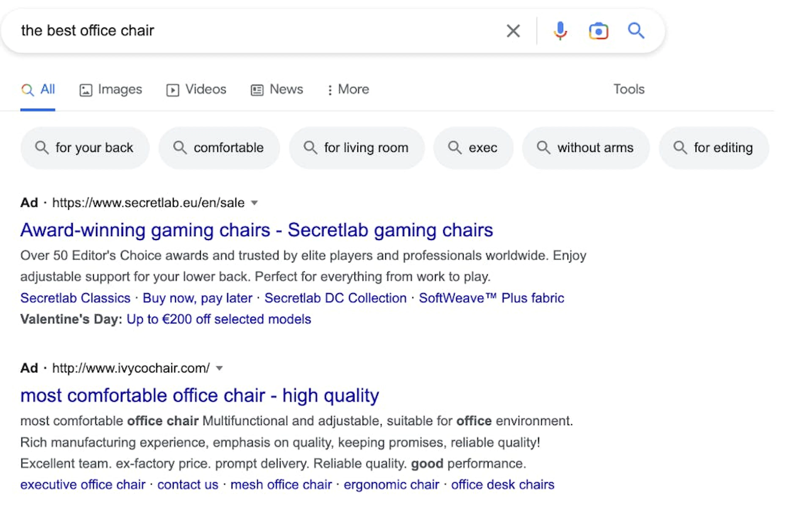This screenshot has width=812, height=518.
Task: Switch to the Videos tab
Action: click(x=196, y=90)
